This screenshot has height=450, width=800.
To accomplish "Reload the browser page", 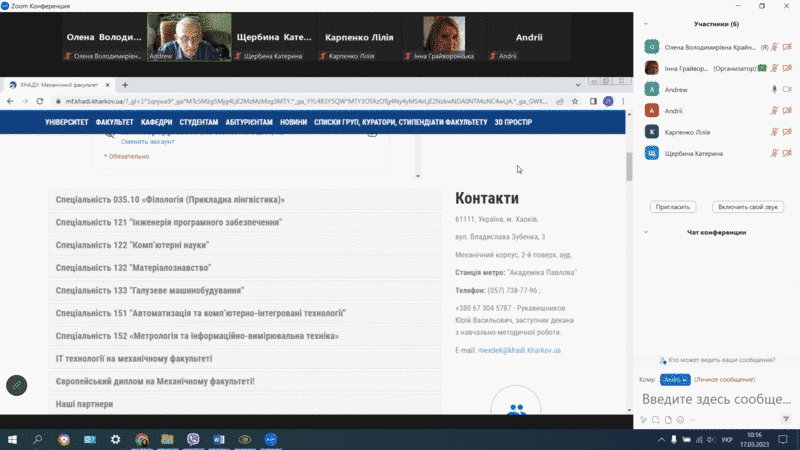I will point(43,101).
